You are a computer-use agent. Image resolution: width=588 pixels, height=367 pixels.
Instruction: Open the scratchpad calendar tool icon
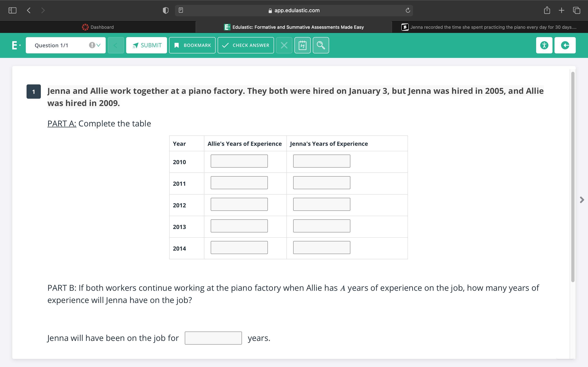(x=302, y=45)
